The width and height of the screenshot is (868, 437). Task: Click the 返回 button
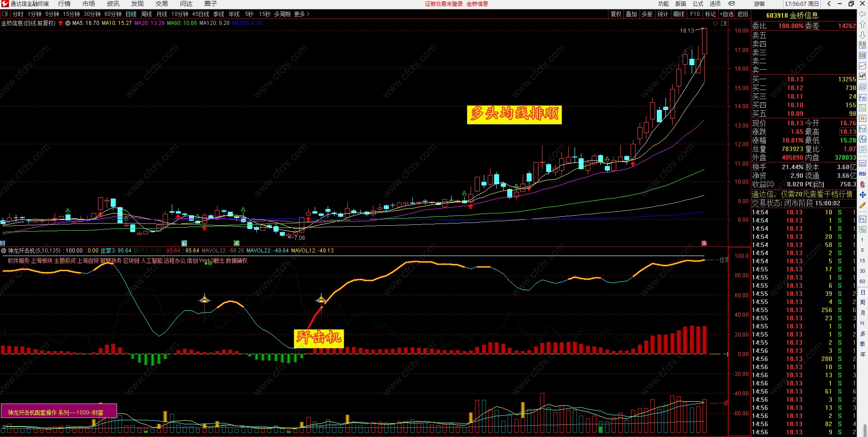[743, 14]
